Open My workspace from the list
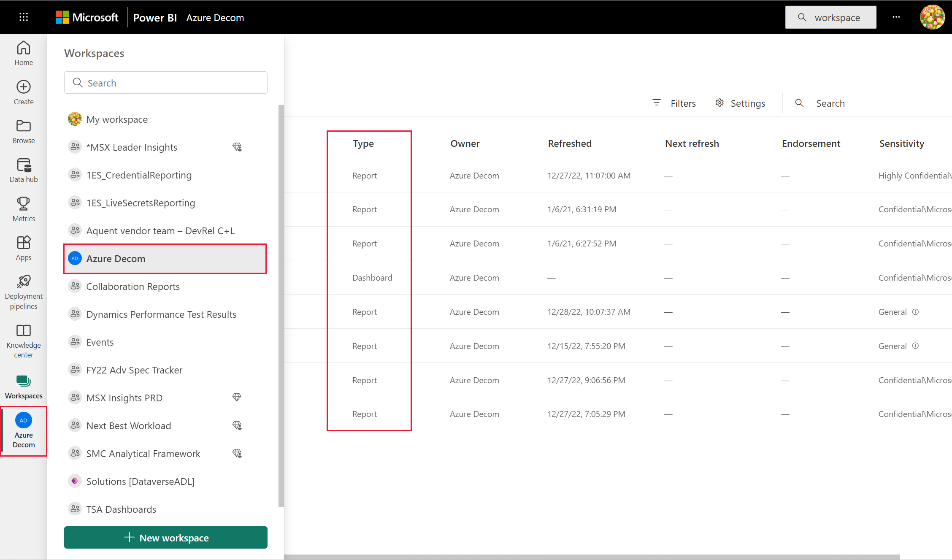 (x=117, y=119)
